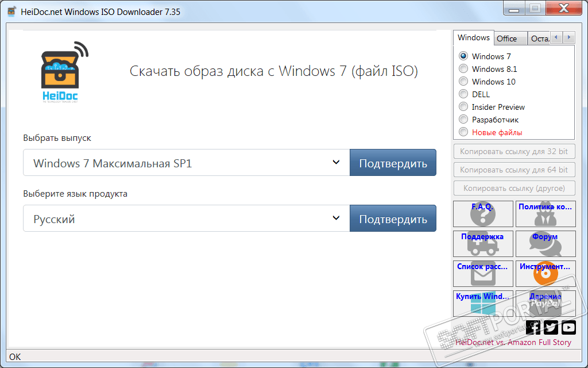Open the Инструмент... disc tile
This screenshot has height=368, width=588.
(x=546, y=274)
